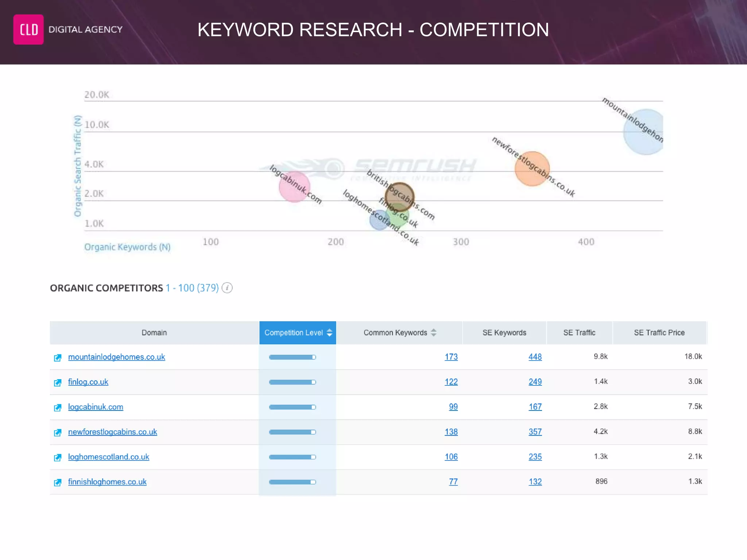Open the newforestlogcabins.co.uk domain link
This screenshot has height=560, width=747.
tap(113, 432)
